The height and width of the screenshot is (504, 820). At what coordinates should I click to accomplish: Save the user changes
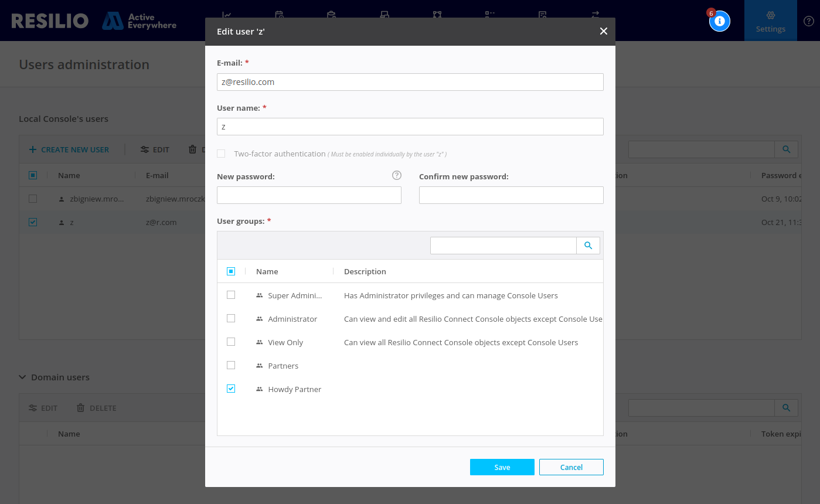coord(502,467)
